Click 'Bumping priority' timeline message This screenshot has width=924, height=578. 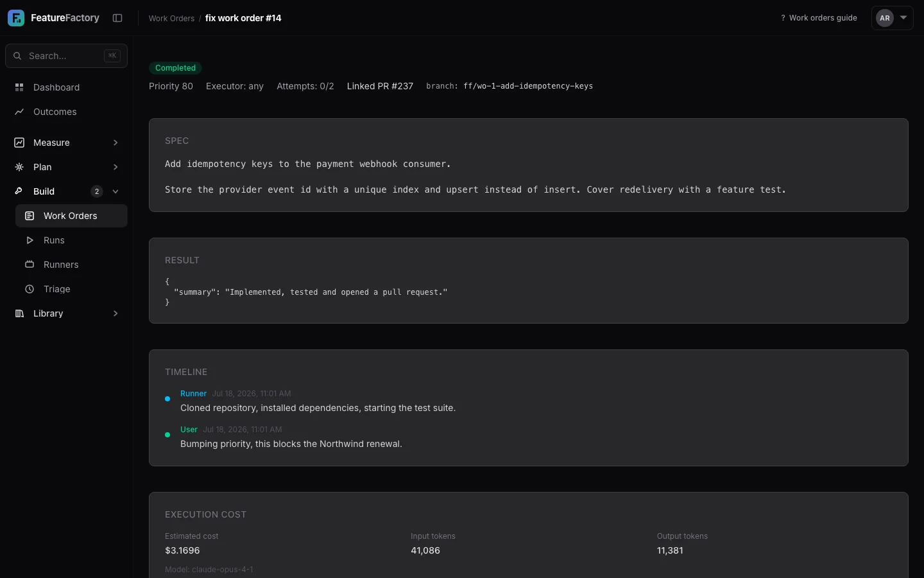[291, 444]
